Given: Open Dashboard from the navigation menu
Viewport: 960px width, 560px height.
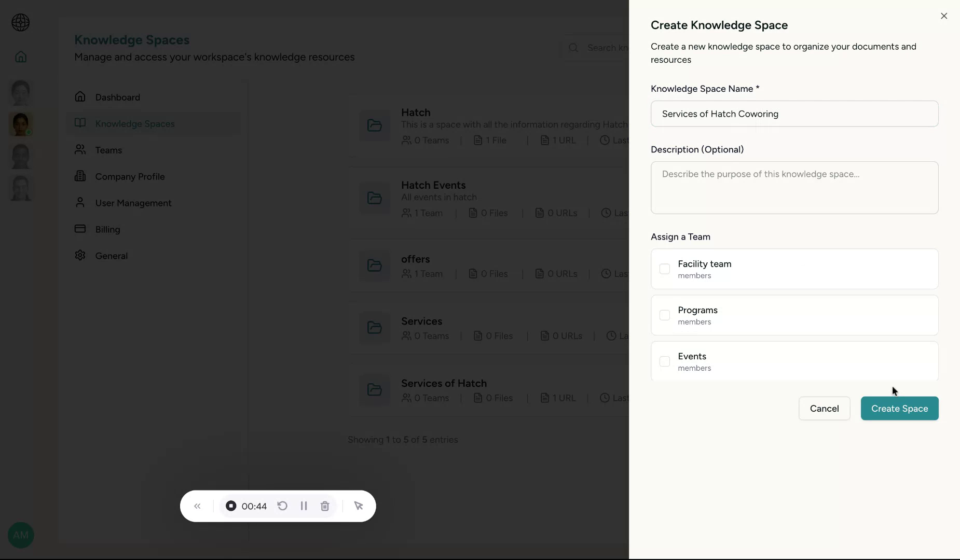Looking at the screenshot, I should pyautogui.click(x=117, y=97).
